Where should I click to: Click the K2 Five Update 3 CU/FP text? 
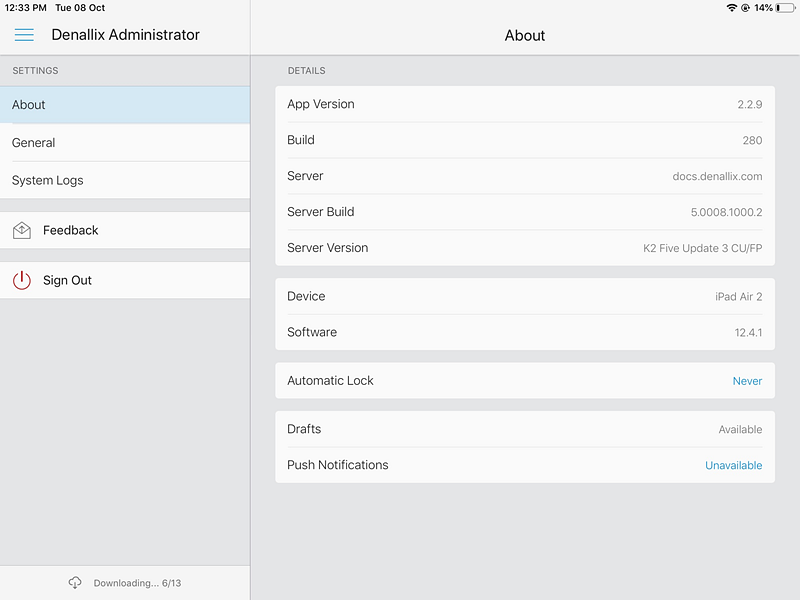click(702, 248)
